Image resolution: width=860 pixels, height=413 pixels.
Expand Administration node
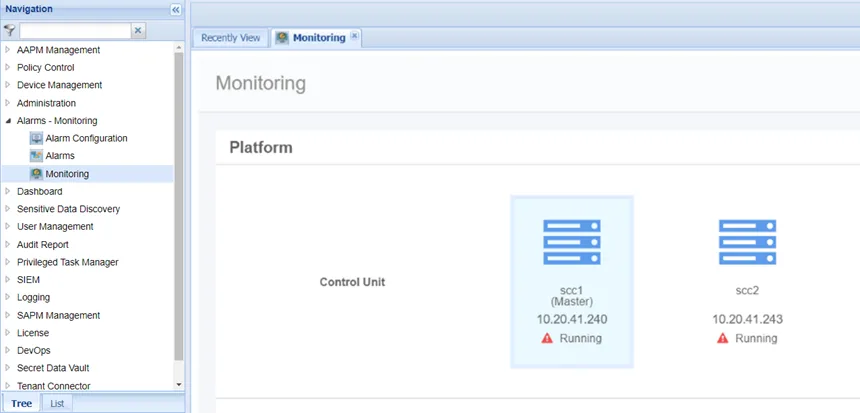[x=8, y=103]
